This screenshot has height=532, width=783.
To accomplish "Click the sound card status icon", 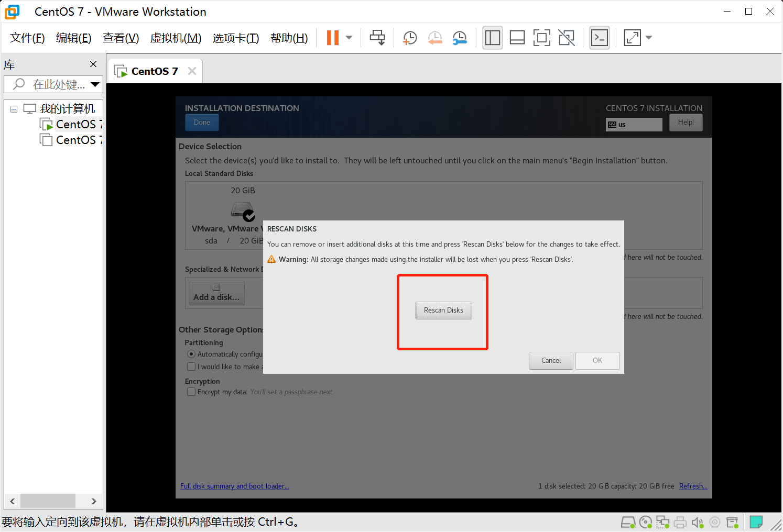I will pyautogui.click(x=698, y=522).
